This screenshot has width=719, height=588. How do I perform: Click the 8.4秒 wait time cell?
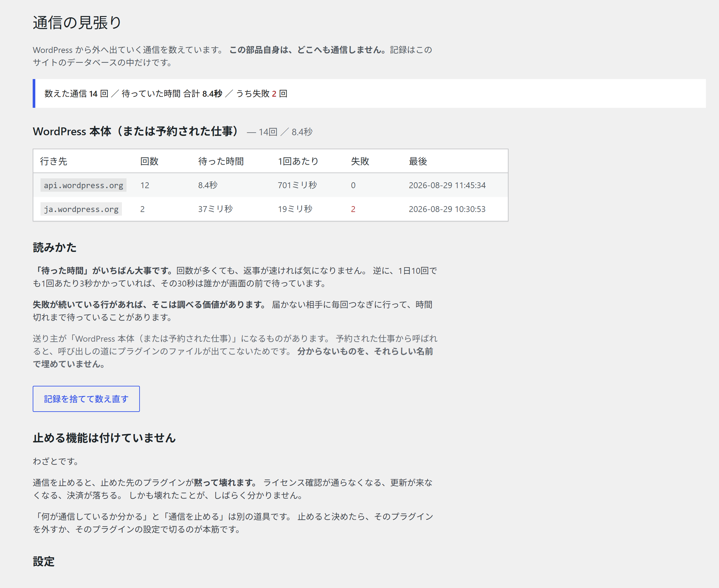[208, 185]
